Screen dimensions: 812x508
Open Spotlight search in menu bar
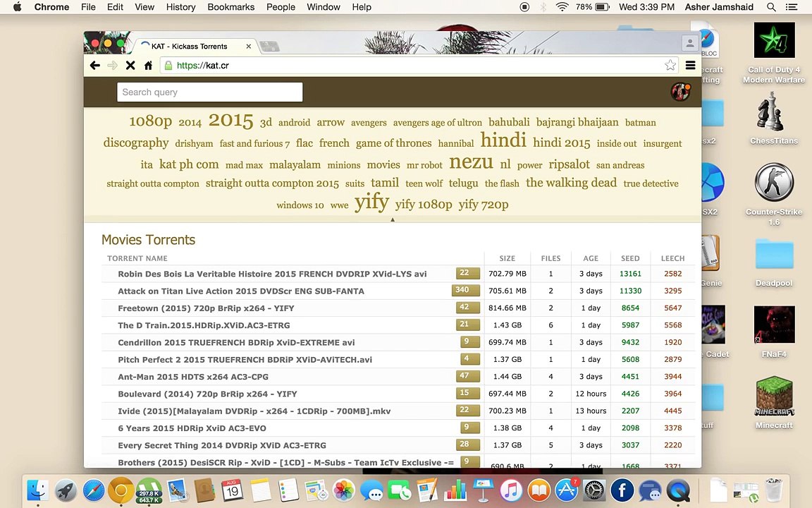pyautogui.click(x=771, y=7)
